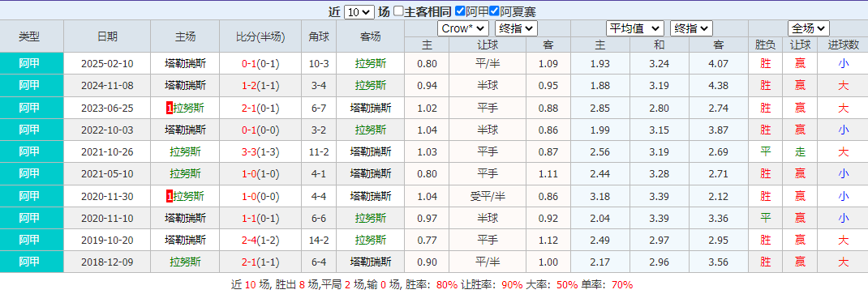Click handicap away odds 1.12
Image resolution: width=868 pixels, height=294 pixels.
click(x=548, y=241)
